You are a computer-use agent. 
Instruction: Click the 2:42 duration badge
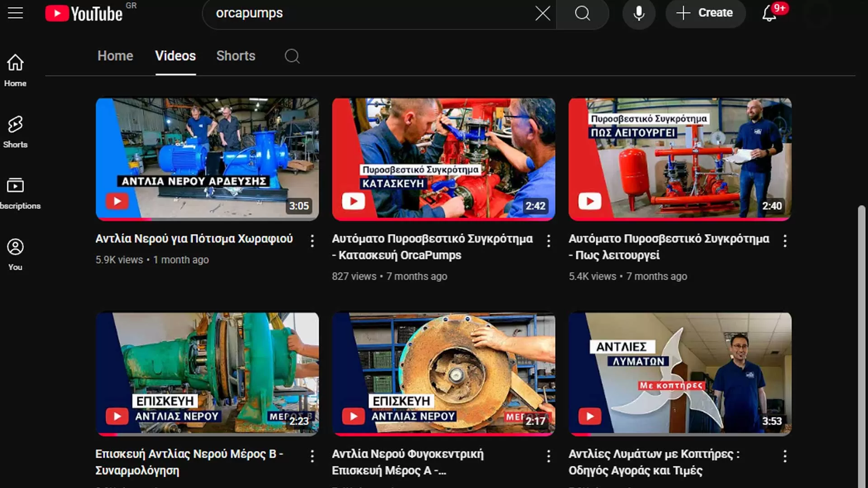pos(535,206)
